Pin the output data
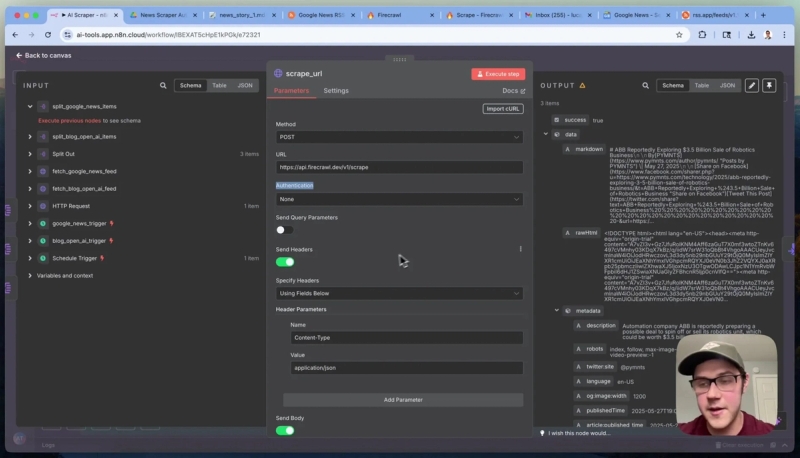The height and width of the screenshot is (458, 800). [769, 86]
